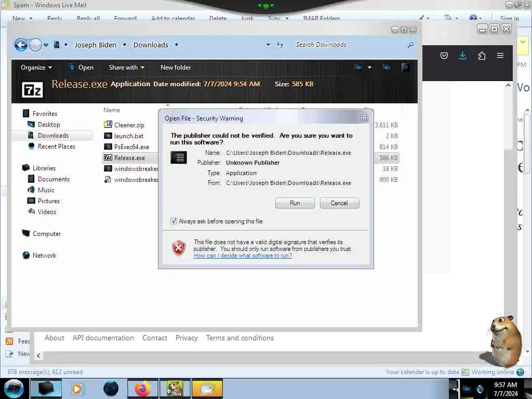This screenshot has width=532, height=399.
Task: Open the New dropdown in Windows Live Mail
Action: pos(22,18)
